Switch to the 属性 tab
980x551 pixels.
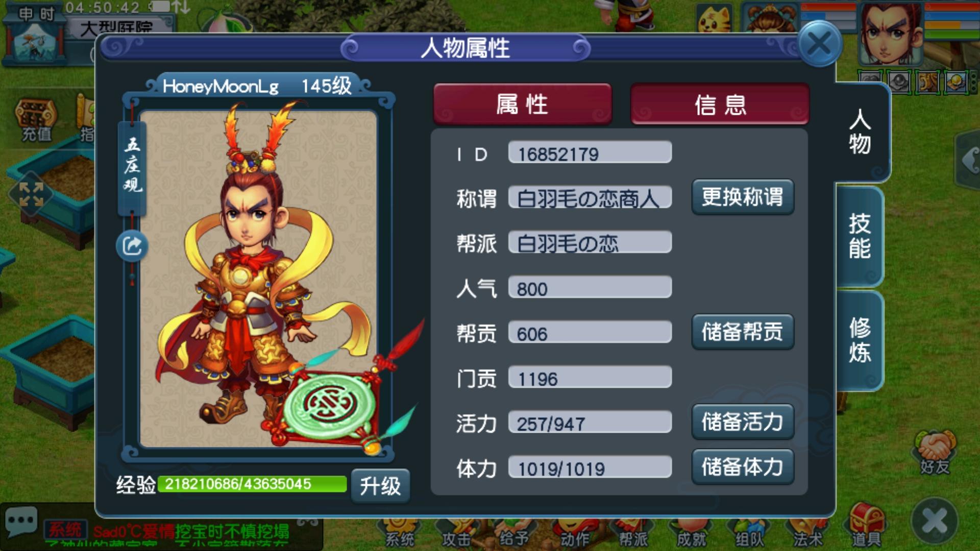coord(522,105)
